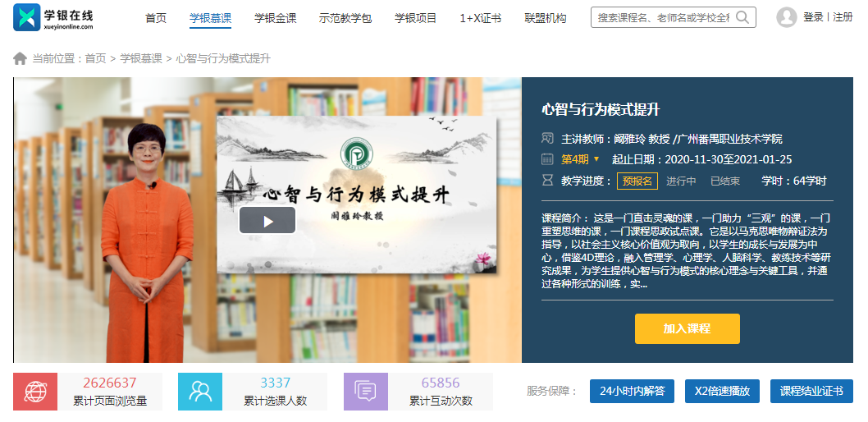Click the page view count 2626637
The width and height of the screenshot is (868, 422).
(x=110, y=383)
